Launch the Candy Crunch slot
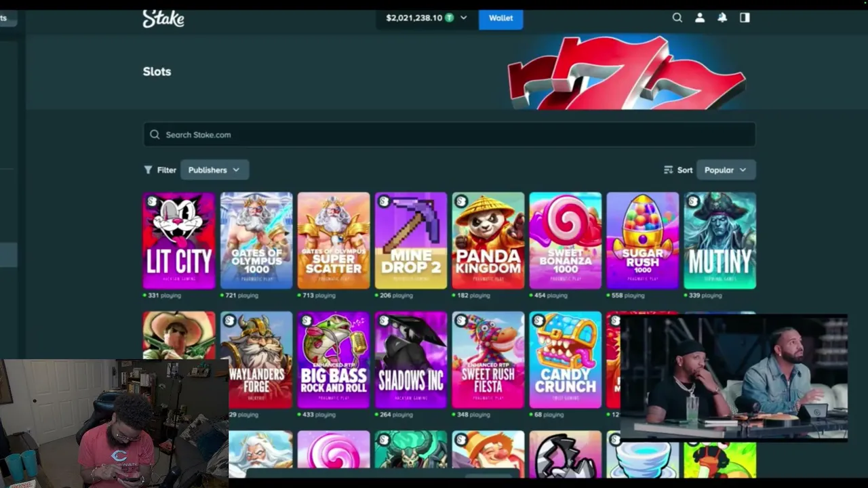The image size is (868, 488). 566,360
